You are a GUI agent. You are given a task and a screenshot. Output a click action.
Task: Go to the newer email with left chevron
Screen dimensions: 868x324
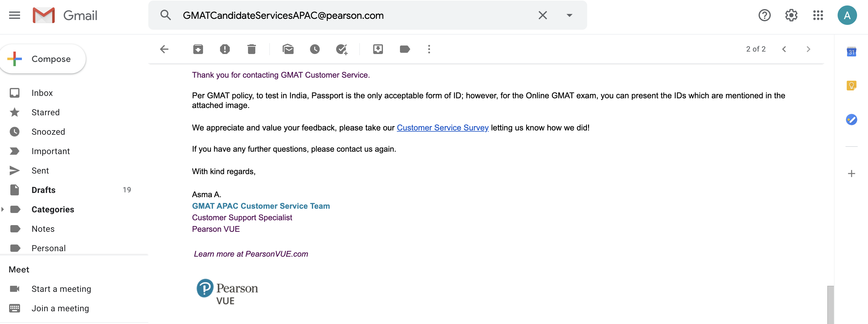click(x=784, y=49)
